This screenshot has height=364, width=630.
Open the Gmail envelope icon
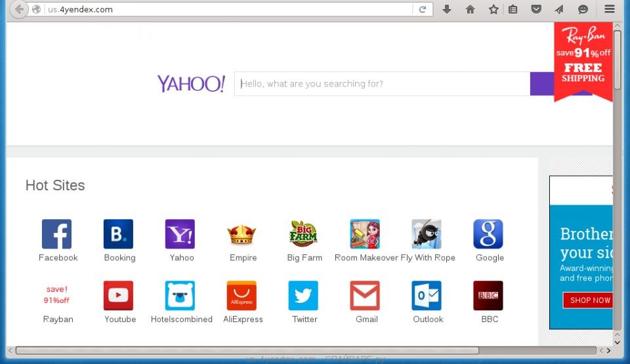(365, 296)
